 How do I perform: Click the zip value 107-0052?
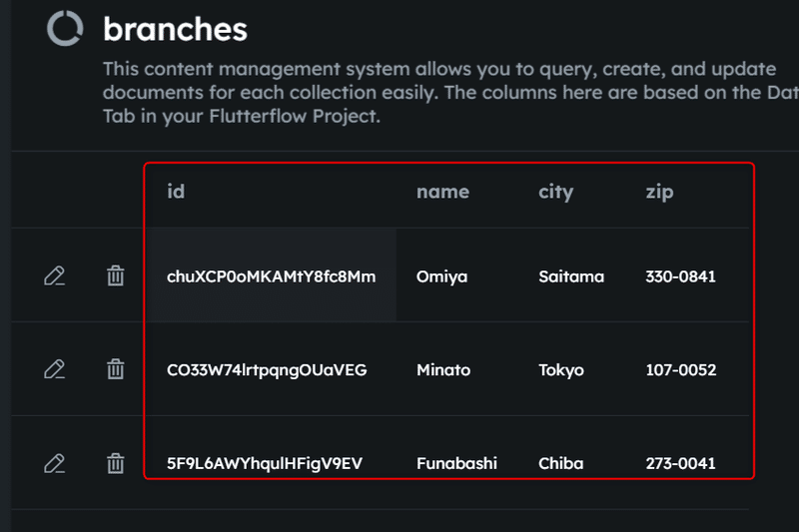click(x=681, y=370)
